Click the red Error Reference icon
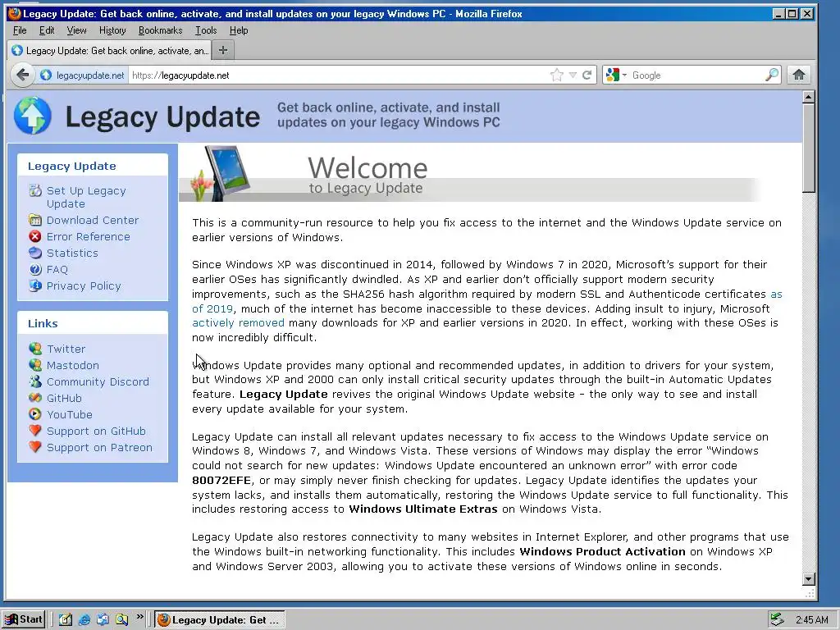Viewport: 840px width, 630px height. (x=35, y=236)
